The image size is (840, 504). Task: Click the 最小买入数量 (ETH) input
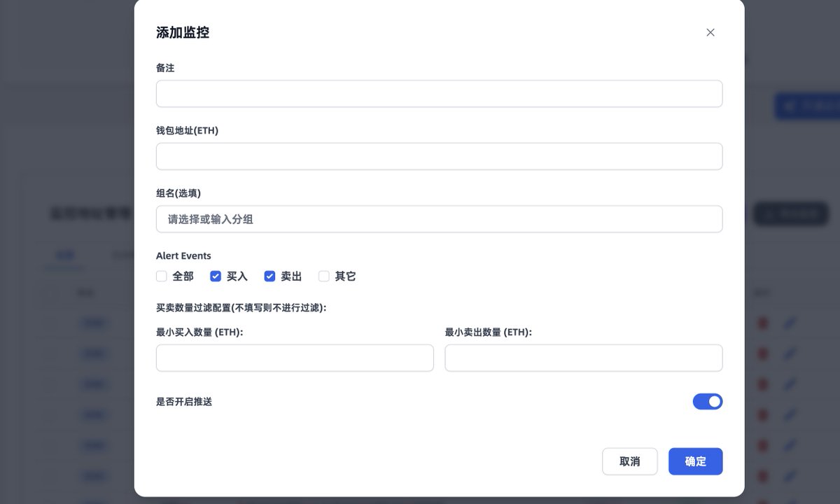[295, 358]
